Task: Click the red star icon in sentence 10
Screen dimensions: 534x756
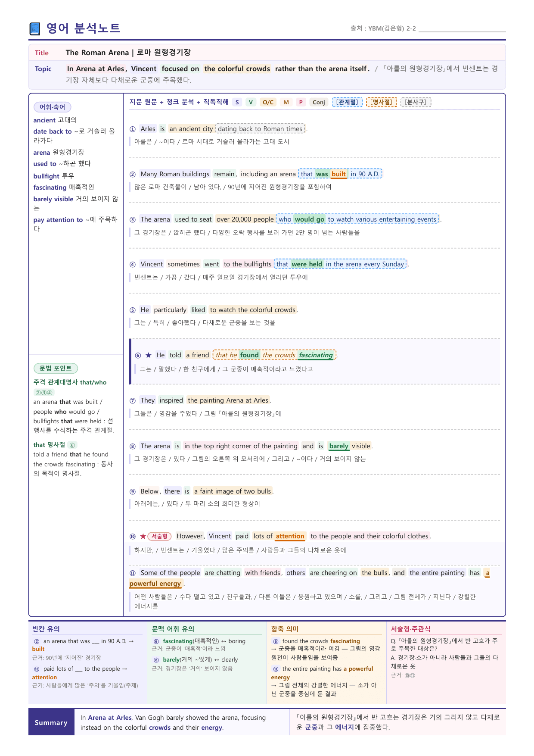Action: click(143, 536)
